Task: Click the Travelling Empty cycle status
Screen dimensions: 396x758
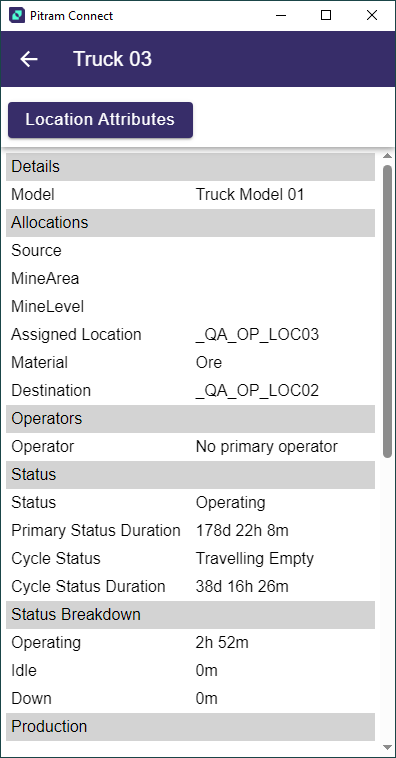Action: 255,559
